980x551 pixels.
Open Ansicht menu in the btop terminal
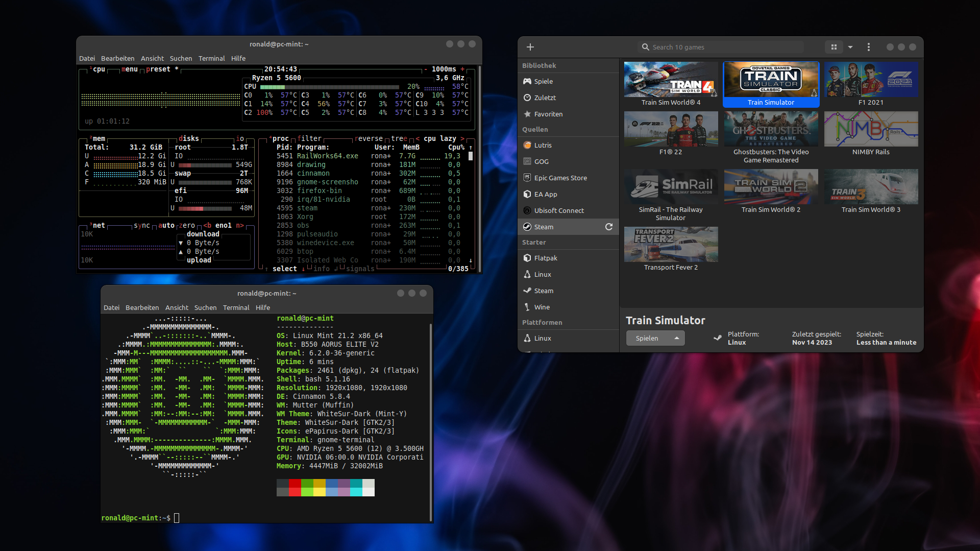click(x=152, y=59)
